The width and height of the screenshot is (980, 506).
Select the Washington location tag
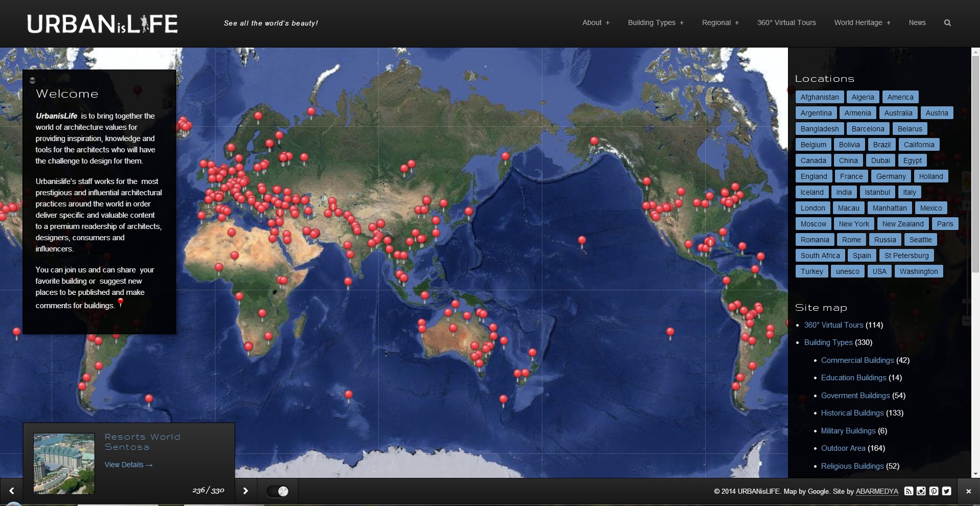tap(919, 271)
